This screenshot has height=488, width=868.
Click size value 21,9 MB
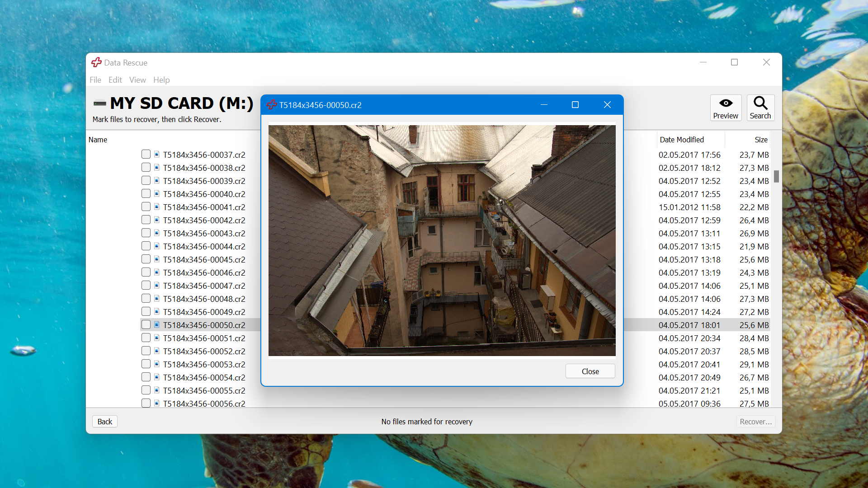point(754,246)
